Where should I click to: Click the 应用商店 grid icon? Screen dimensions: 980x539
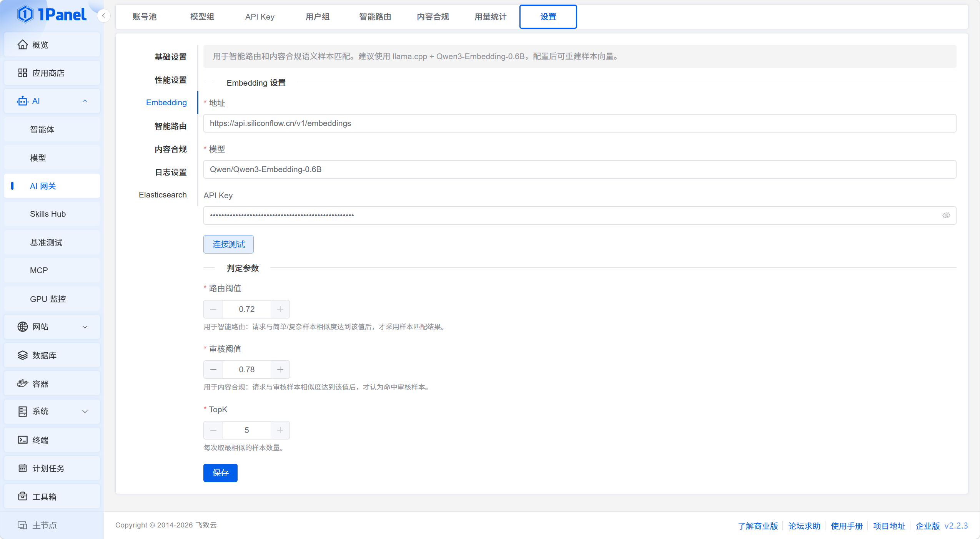[x=23, y=73]
